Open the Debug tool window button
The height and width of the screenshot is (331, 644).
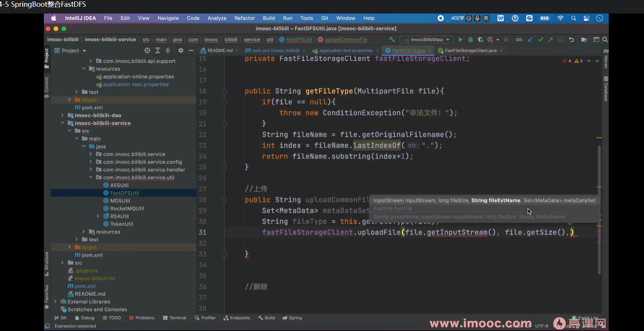tap(84, 318)
